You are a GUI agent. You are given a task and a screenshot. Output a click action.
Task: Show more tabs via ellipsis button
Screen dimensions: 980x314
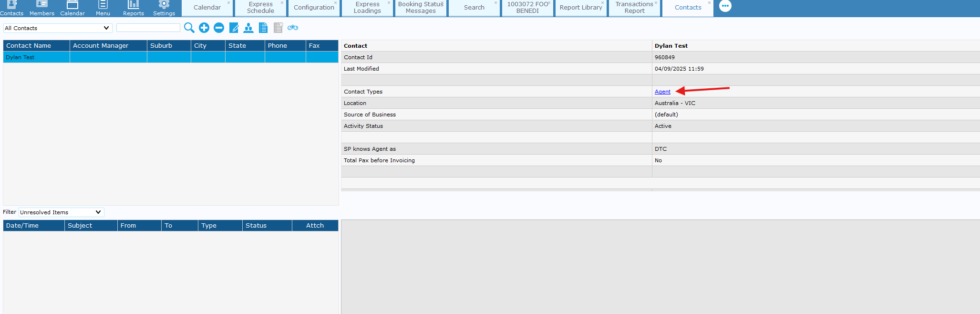[725, 6]
